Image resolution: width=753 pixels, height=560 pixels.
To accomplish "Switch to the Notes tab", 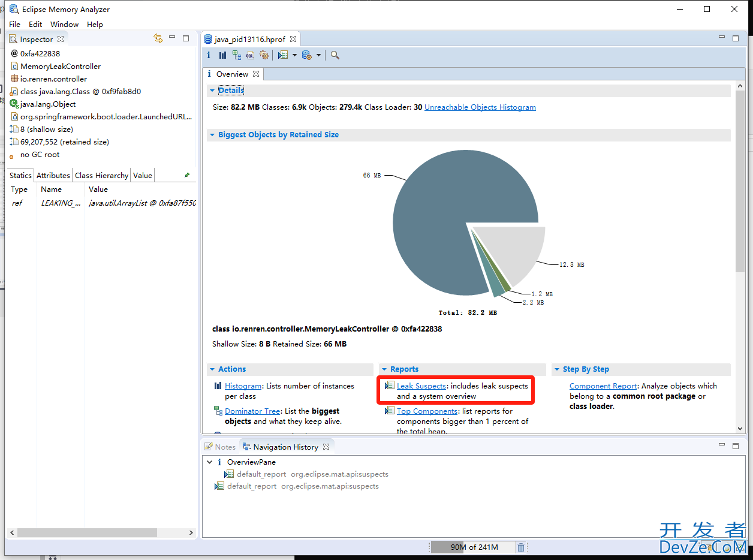I will click(220, 447).
